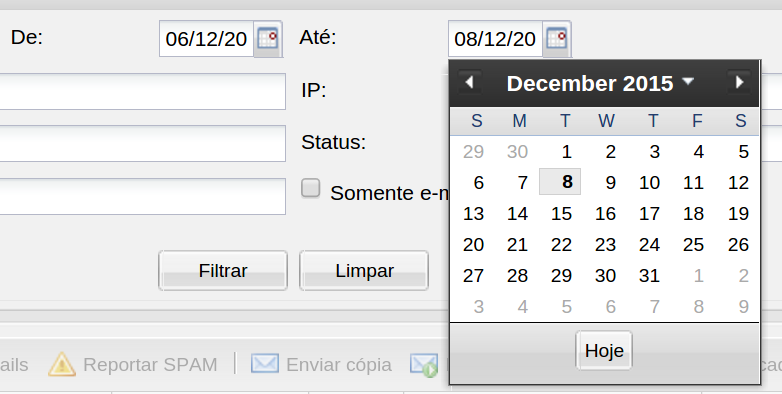Pick December 31 in calendar
Image resolution: width=782 pixels, height=394 pixels.
[649, 275]
